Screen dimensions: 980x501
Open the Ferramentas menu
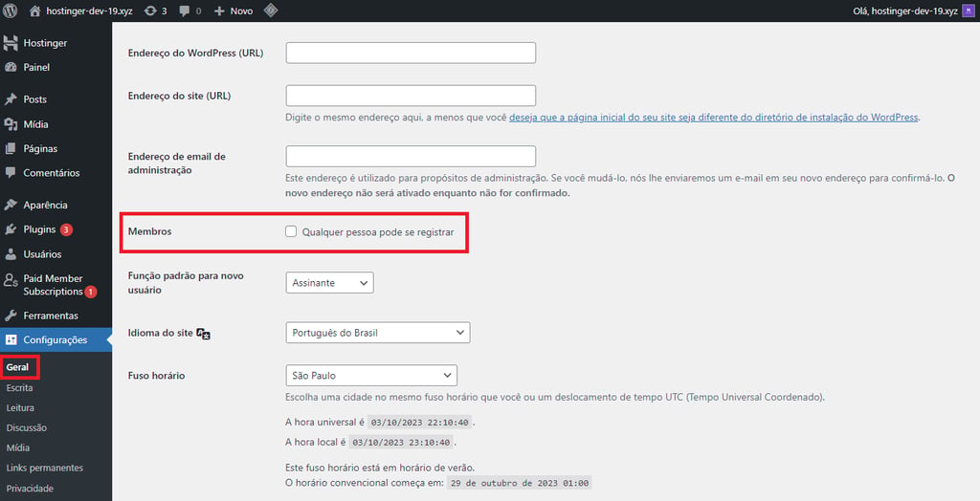[x=51, y=316]
